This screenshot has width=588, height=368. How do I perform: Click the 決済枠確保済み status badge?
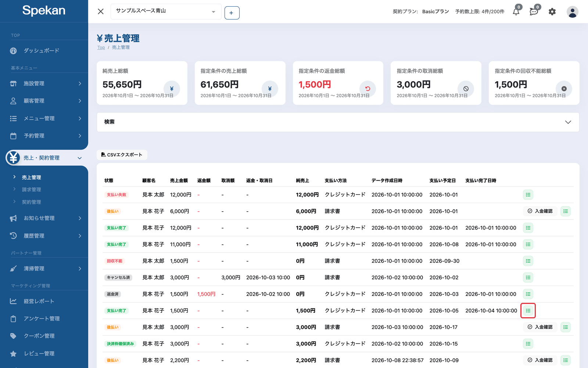pyautogui.click(x=120, y=344)
